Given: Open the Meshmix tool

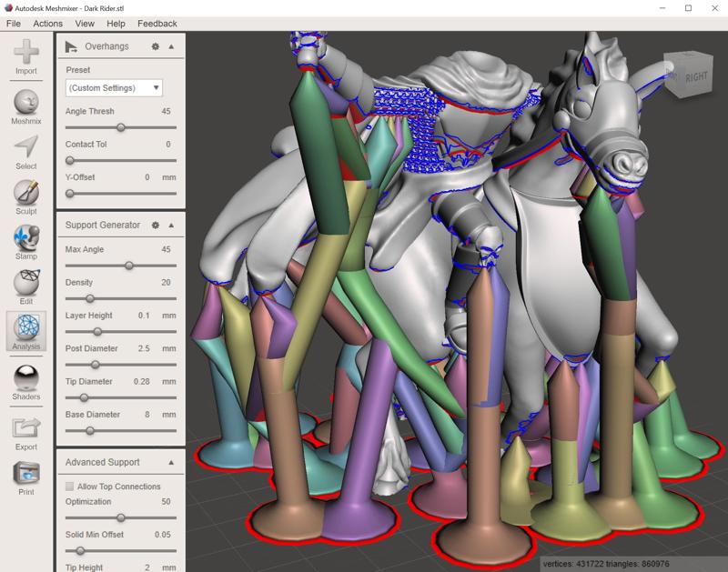Looking at the screenshot, I should click(25, 102).
